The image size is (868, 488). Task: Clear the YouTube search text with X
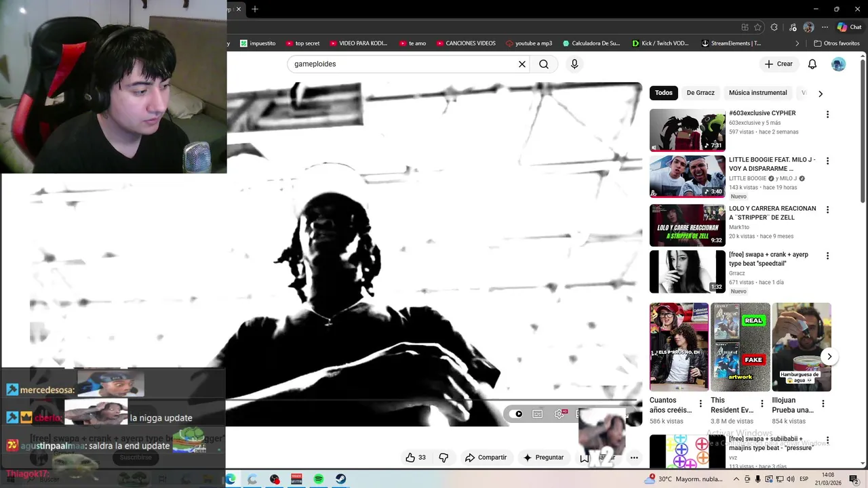point(522,64)
